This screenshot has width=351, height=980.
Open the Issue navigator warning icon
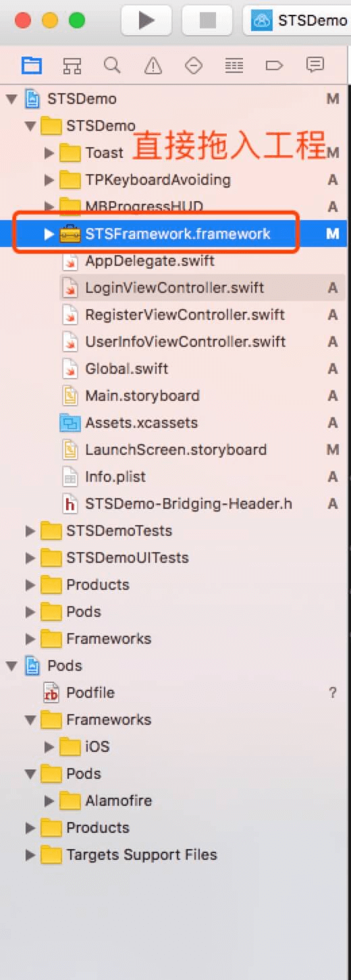click(x=153, y=65)
